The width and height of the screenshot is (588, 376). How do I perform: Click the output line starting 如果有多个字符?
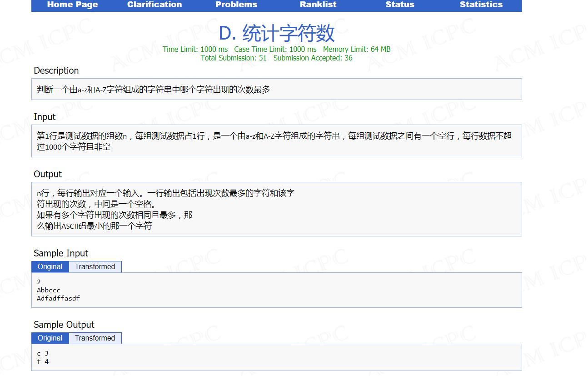(115, 215)
